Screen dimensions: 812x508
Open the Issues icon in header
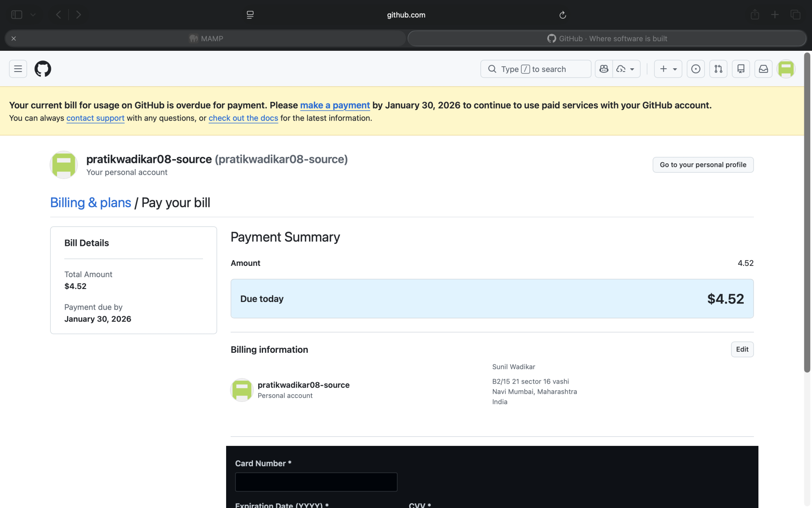click(695, 69)
